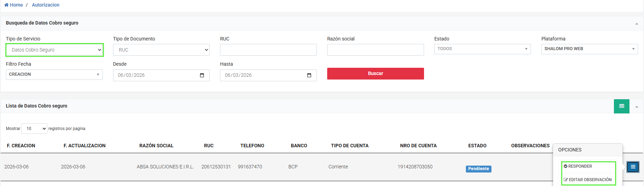Open the Tipo de Servicio dropdown
The height and width of the screenshot is (186, 644).
pos(55,50)
